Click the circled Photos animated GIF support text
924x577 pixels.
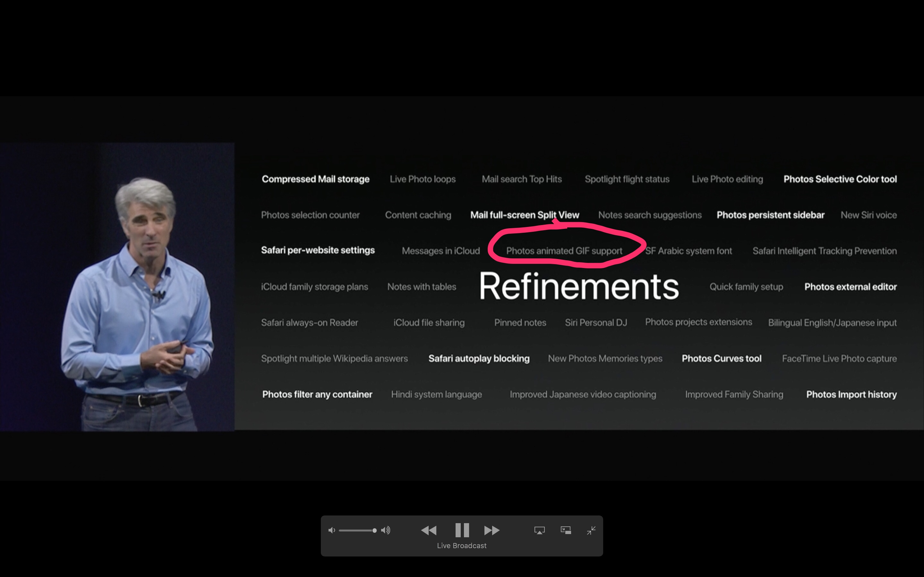(564, 251)
